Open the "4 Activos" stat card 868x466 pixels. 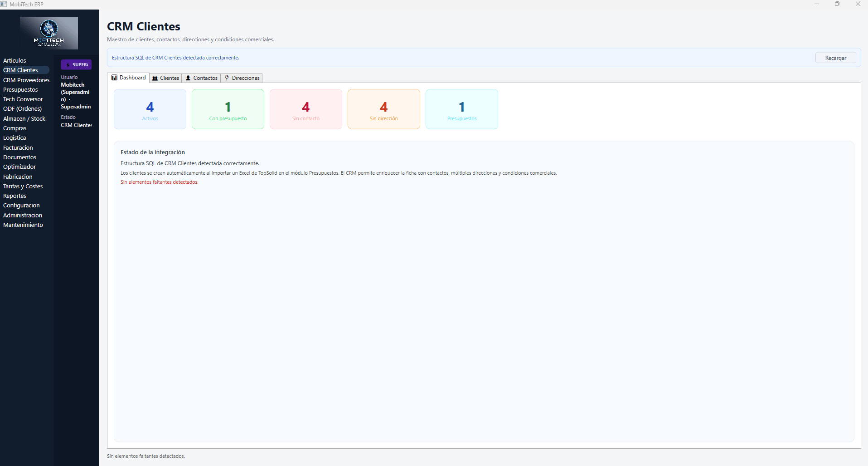point(150,109)
